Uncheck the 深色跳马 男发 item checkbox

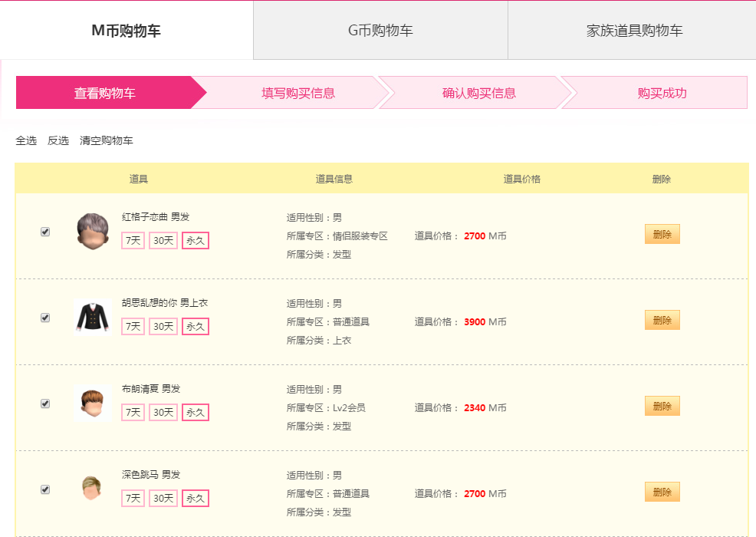(x=45, y=489)
